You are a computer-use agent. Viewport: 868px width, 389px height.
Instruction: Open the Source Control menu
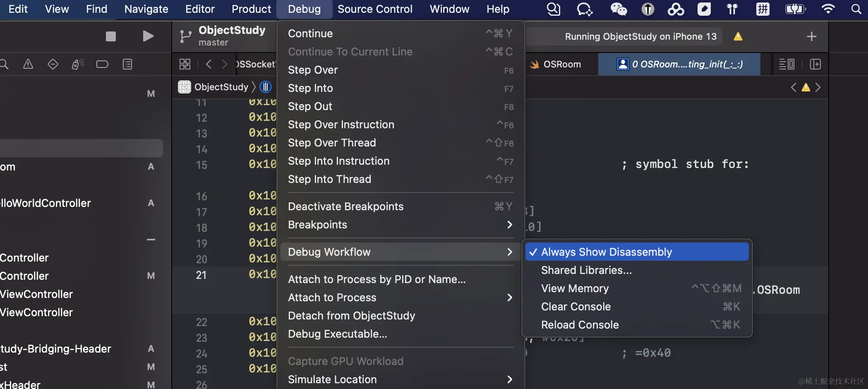point(375,9)
